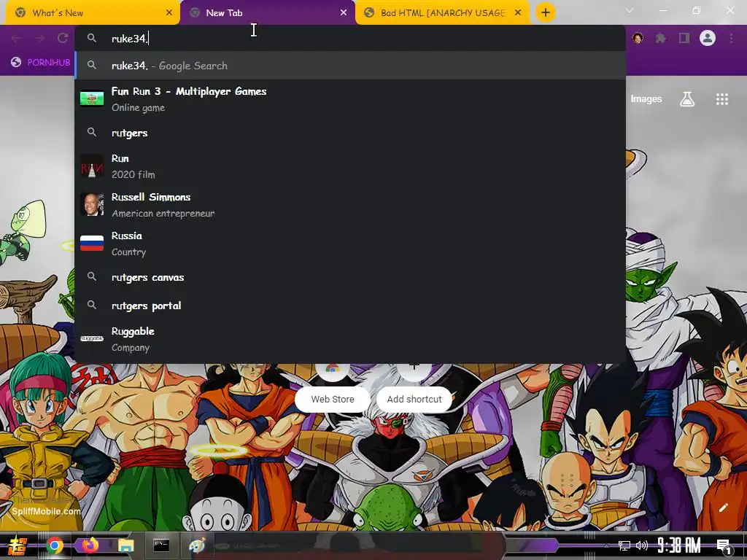
Task: Select the Russia Country suggestion
Action: pyautogui.click(x=350, y=244)
